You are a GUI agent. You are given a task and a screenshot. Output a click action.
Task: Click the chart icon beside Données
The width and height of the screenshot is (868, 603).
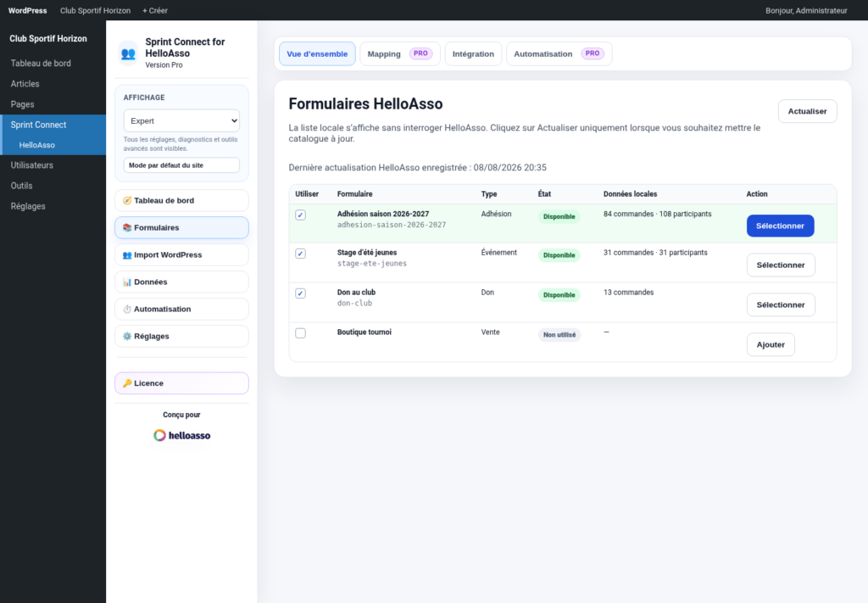click(127, 282)
